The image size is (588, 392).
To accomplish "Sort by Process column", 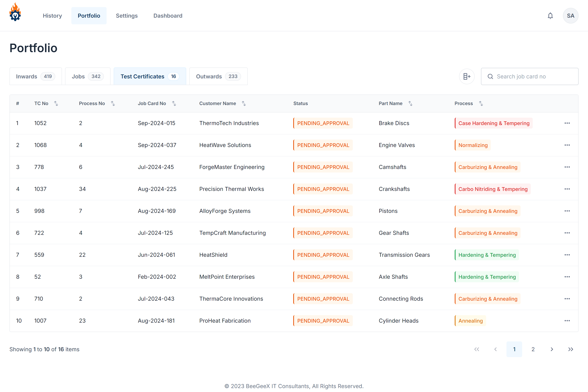I will tap(481, 103).
